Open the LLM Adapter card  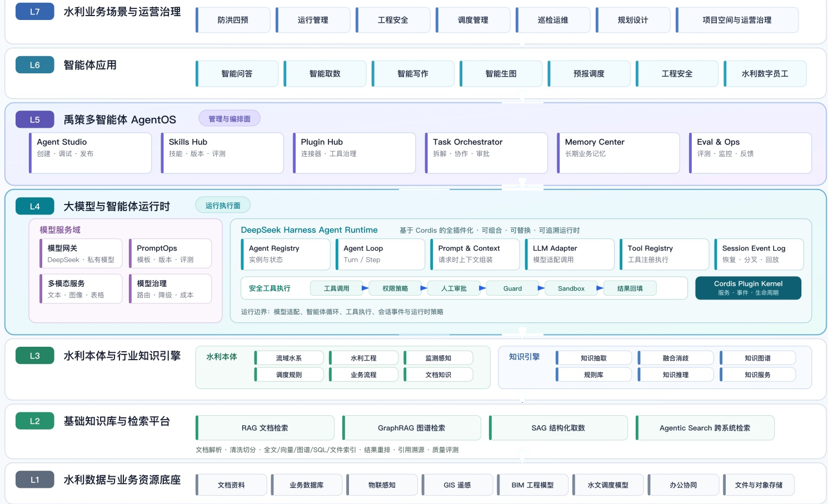570,254
